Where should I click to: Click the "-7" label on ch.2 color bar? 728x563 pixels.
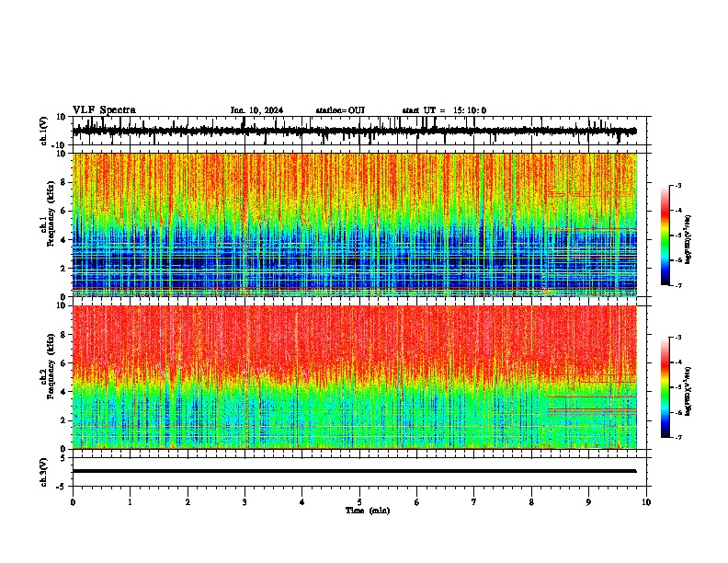(678, 437)
